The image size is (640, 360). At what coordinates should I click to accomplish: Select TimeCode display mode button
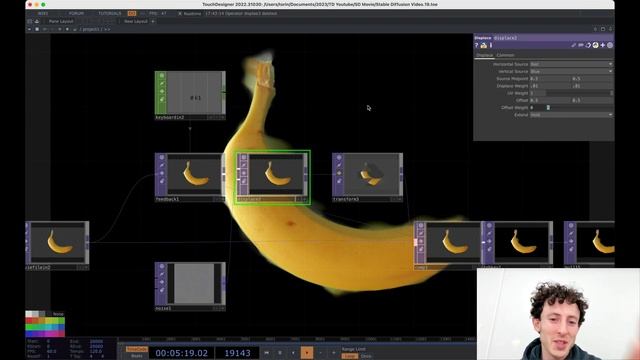[x=137, y=349]
